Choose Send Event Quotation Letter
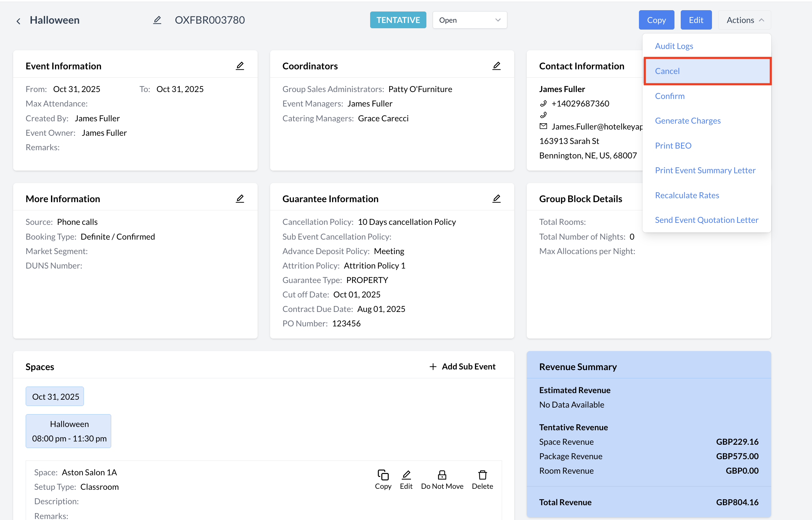 pos(706,220)
